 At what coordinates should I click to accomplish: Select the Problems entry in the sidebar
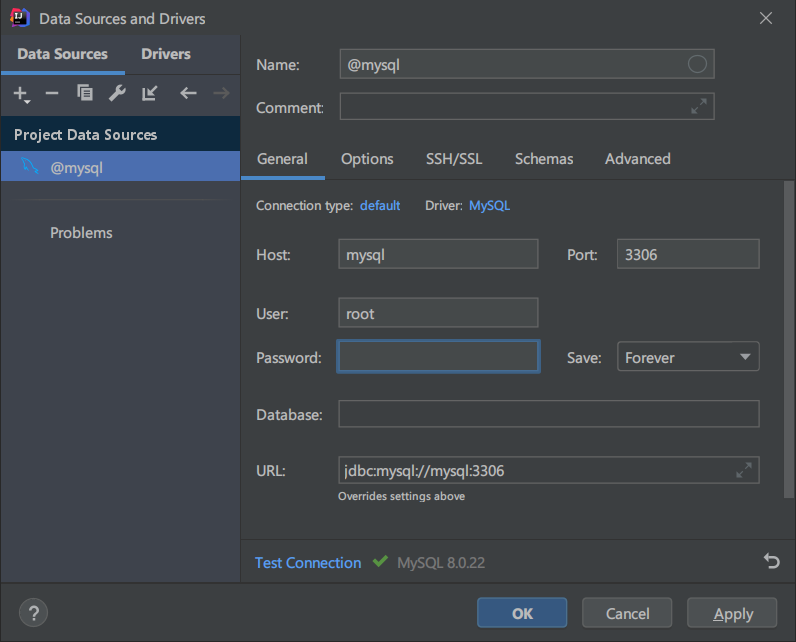[81, 233]
